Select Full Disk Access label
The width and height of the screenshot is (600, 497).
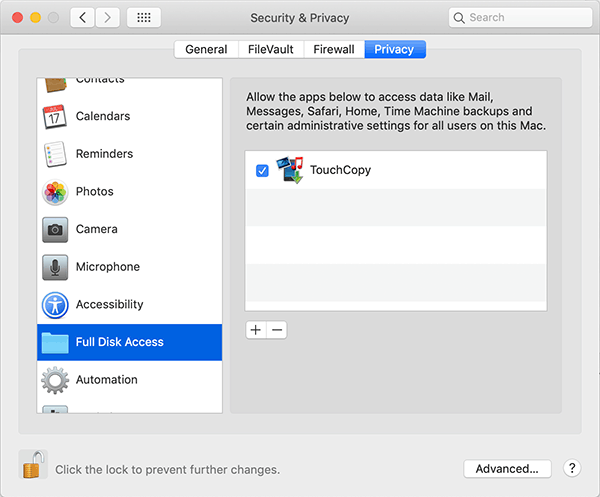click(x=119, y=342)
